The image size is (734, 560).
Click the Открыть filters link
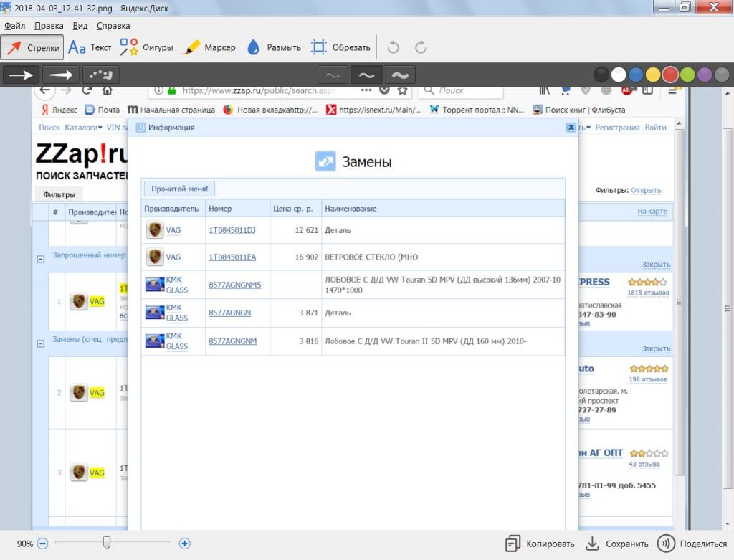[x=646, y=190]
